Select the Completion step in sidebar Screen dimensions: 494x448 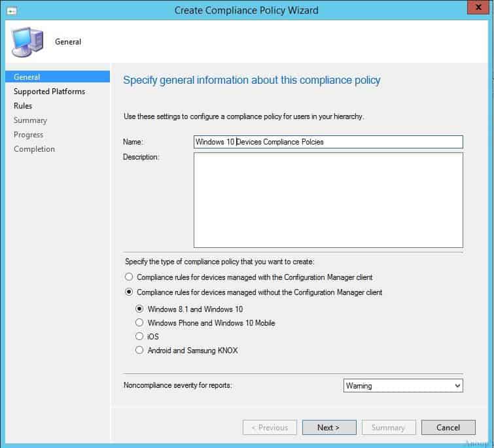pyautogui.click(x=34, y=149)
